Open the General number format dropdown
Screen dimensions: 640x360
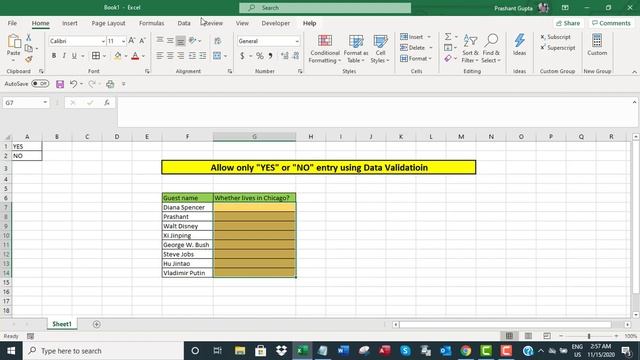[297, 41]
